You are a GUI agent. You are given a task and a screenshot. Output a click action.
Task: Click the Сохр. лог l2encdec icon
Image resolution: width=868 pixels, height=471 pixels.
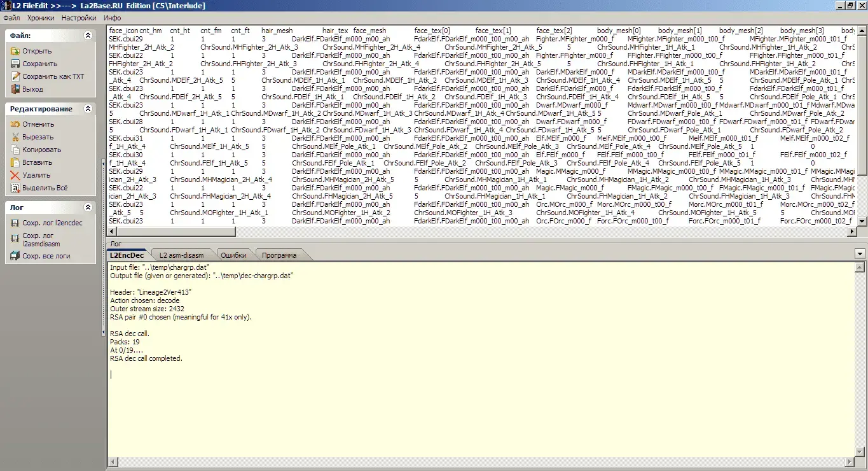pos(15,223)
